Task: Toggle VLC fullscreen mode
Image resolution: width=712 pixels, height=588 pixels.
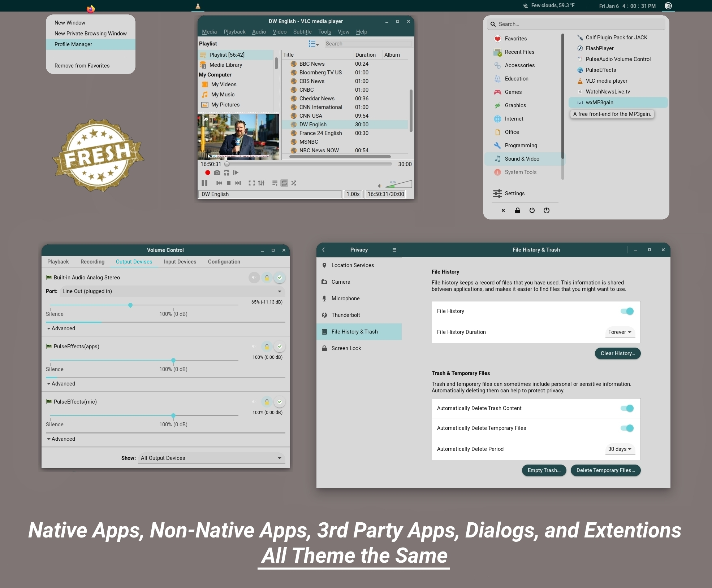Action: [x=252, y=183]
